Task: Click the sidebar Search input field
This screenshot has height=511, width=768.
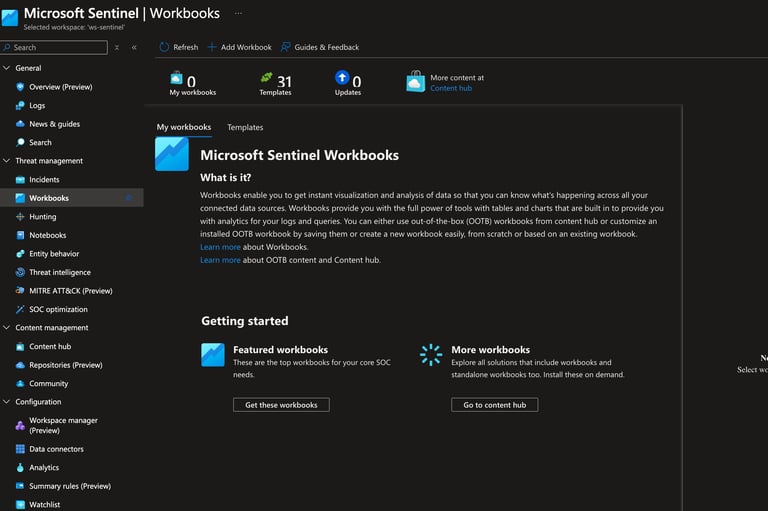Action: (x=54, y=48)
